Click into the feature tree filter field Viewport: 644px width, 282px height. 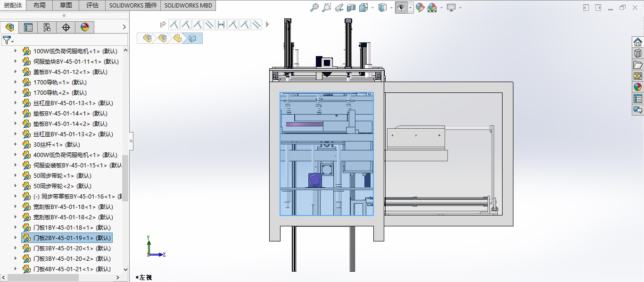tap(71, 40)
